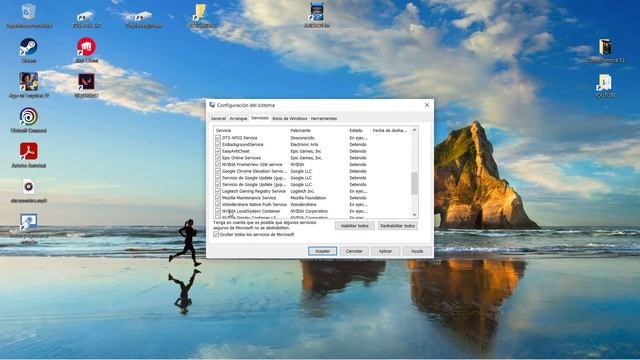The image size is (640, 360).
Task: Uncheck the EasyAntiCheat checkbox
Action: pyautogui.click(x=218, y=151)
